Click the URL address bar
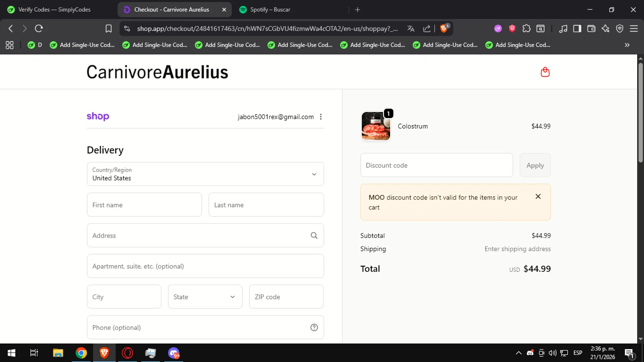The image size is (644, 362). 267,28
